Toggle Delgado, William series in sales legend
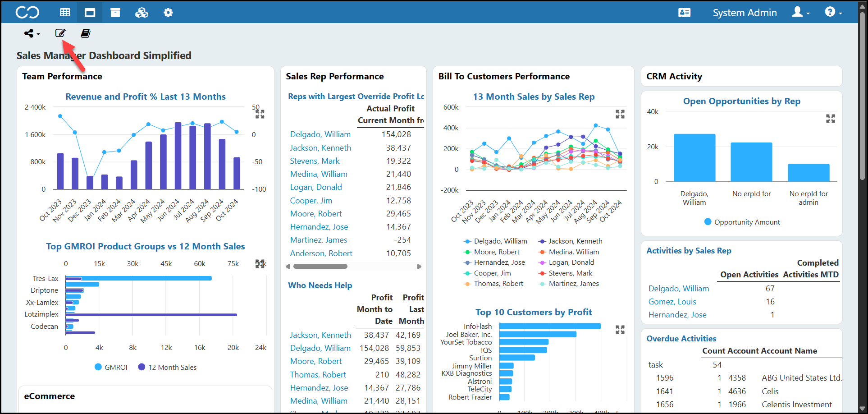 [x=496, y=241]
